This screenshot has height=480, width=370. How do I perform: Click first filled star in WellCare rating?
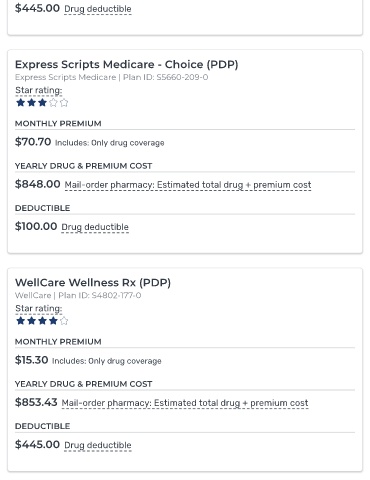pos(21,321)
